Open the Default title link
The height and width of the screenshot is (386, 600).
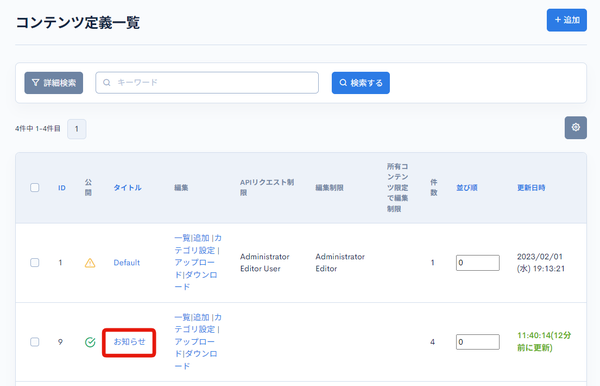(127, 262)
